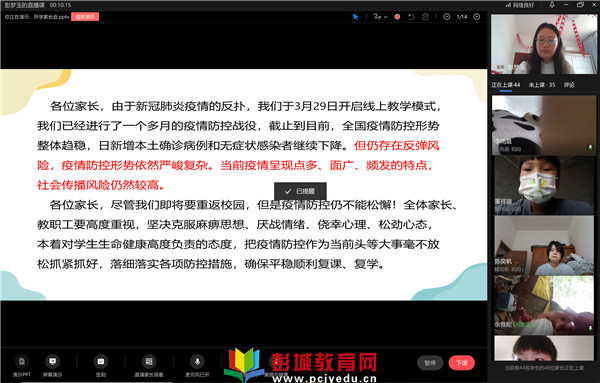Click the 已提醒 reminder toast
Screen dimensions: 600x383
pos(300,191)
